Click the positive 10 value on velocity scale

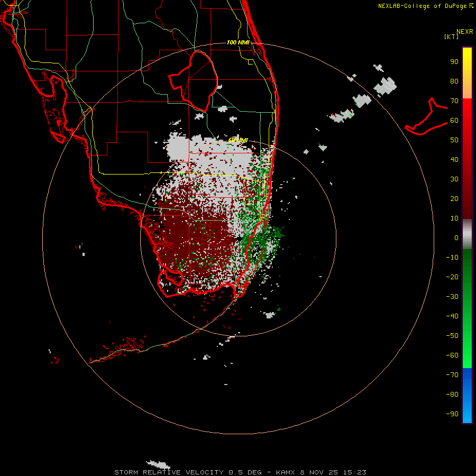[454, 218]
